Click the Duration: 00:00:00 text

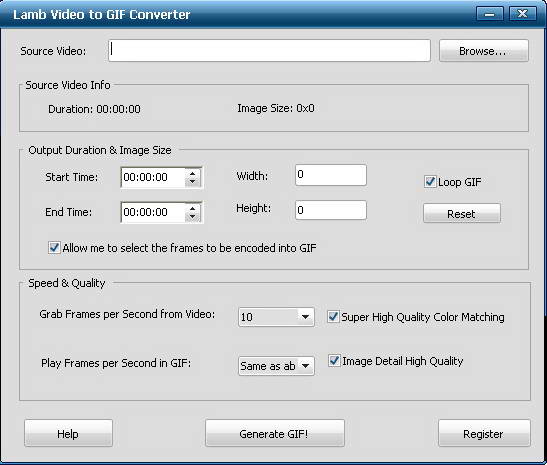(94, 109)
